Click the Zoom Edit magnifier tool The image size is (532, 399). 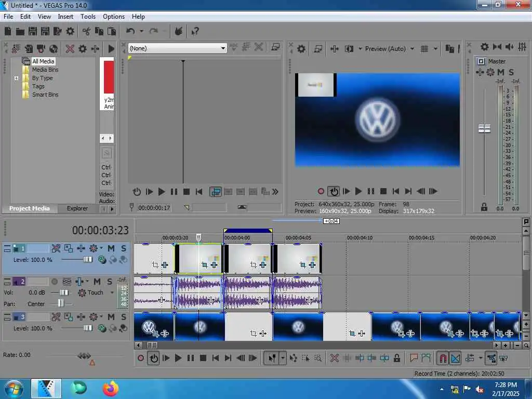click(318, 358)
